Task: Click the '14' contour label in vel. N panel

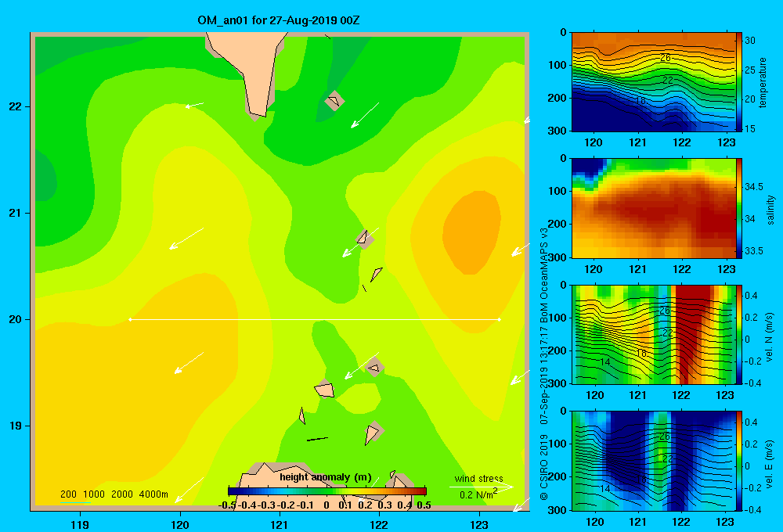Action: (604, 361)
